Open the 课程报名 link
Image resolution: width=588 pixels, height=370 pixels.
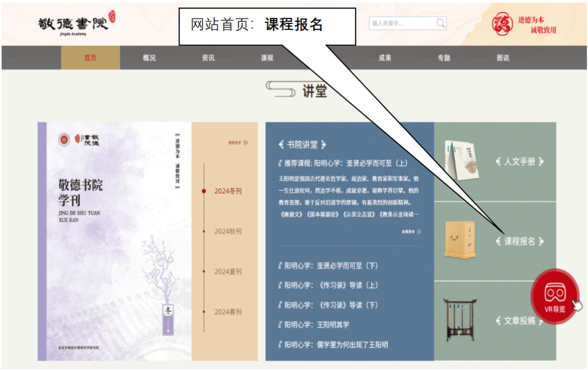click(x=519, y=241)
